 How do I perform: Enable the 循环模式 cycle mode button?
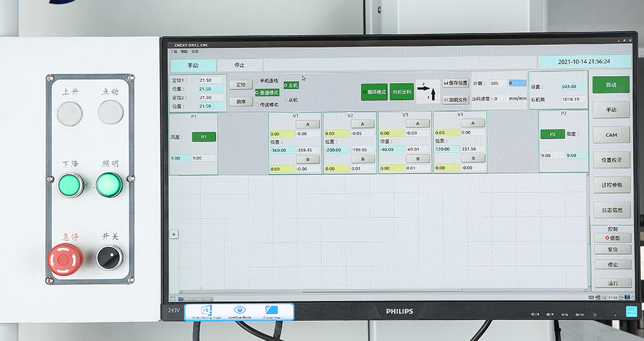point(374,92)
